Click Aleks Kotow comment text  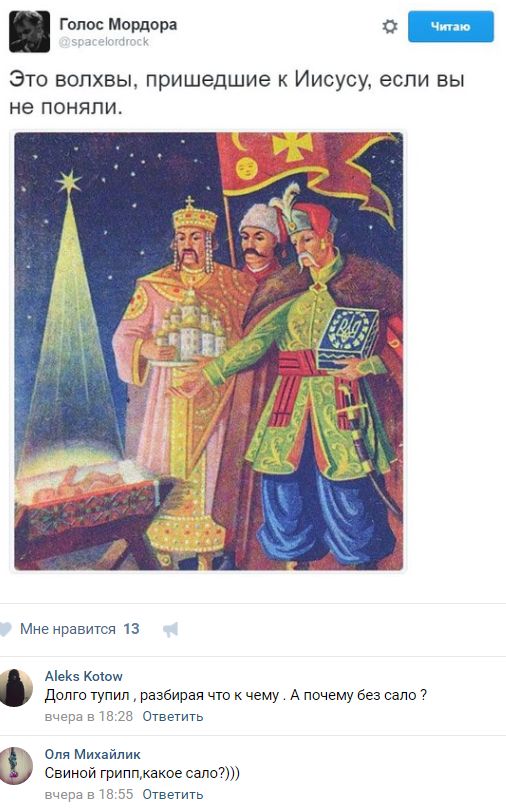point(236,695)
